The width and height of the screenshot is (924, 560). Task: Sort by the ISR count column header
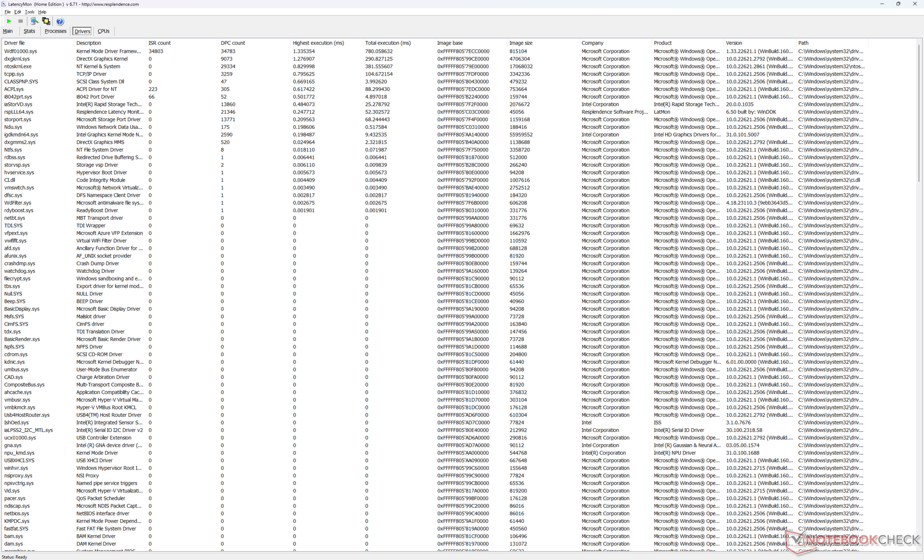182,43
